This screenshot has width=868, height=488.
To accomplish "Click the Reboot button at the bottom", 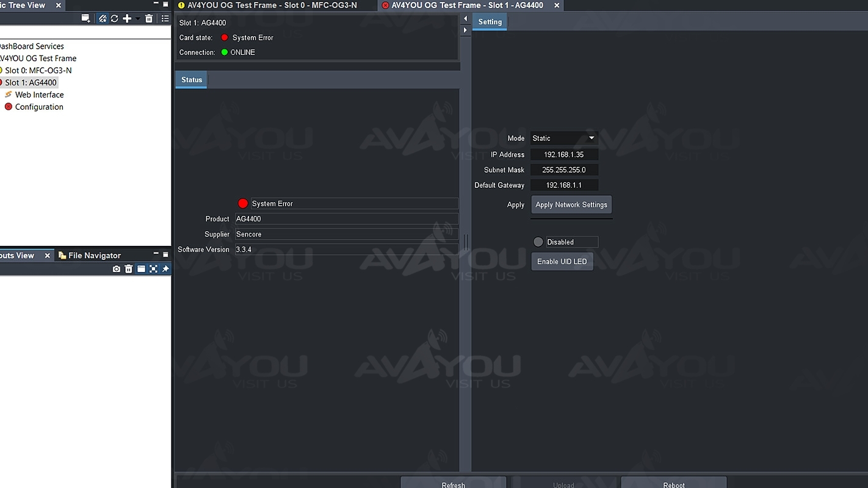I will tap(673, 484).
